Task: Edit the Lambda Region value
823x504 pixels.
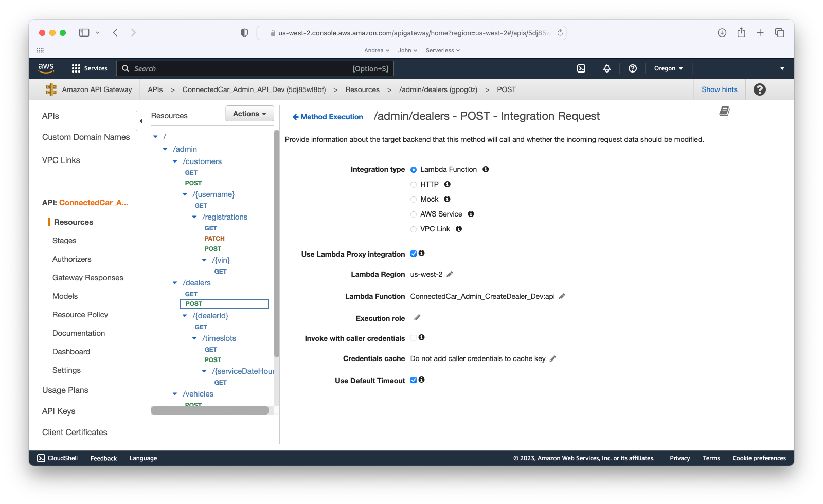Action: point(450,274)
